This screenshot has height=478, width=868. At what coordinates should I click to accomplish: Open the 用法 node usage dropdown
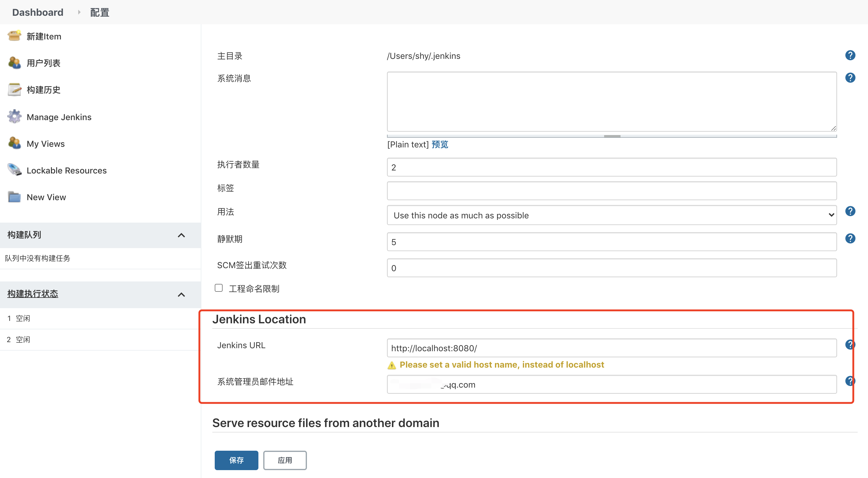611,215
